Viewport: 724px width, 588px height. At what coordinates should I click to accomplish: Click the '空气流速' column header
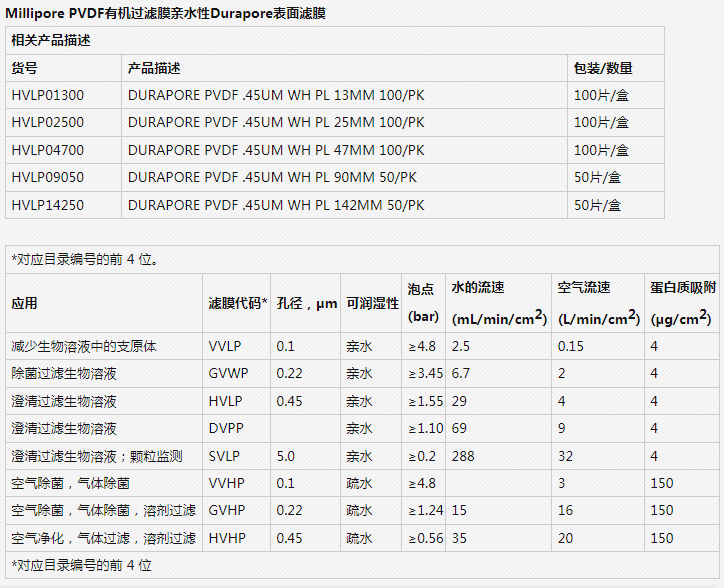click(x=584, y=288)
